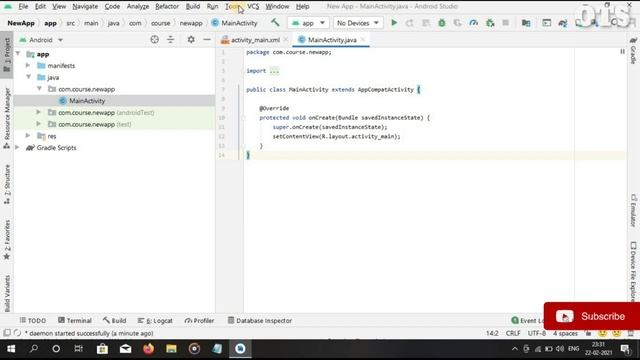Viewport: 640px width, 360px height.
Task: Open the TODO tool window
Action: click(33, 320)
